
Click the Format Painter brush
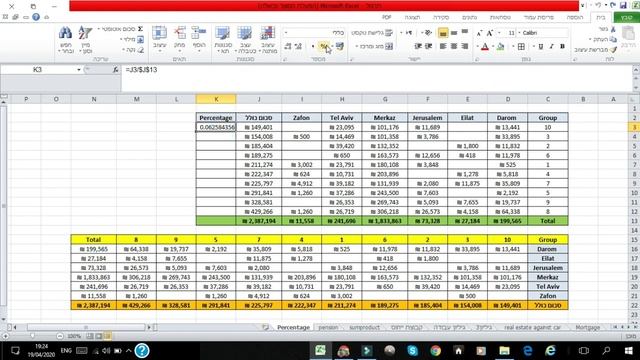613,50
